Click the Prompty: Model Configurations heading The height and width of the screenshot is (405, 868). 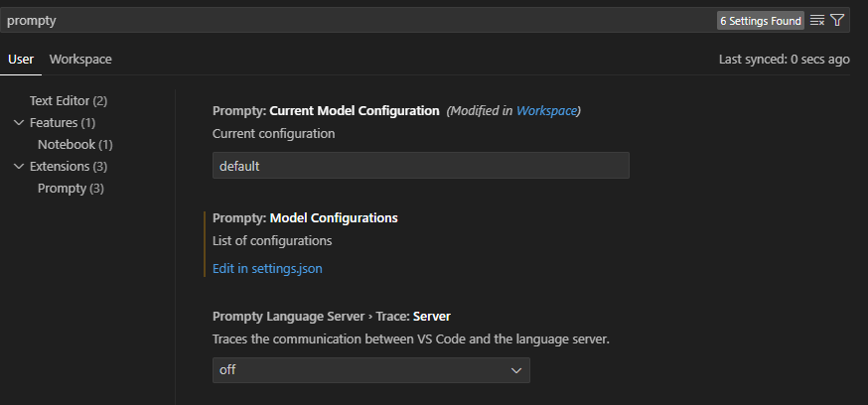point(305,218)
